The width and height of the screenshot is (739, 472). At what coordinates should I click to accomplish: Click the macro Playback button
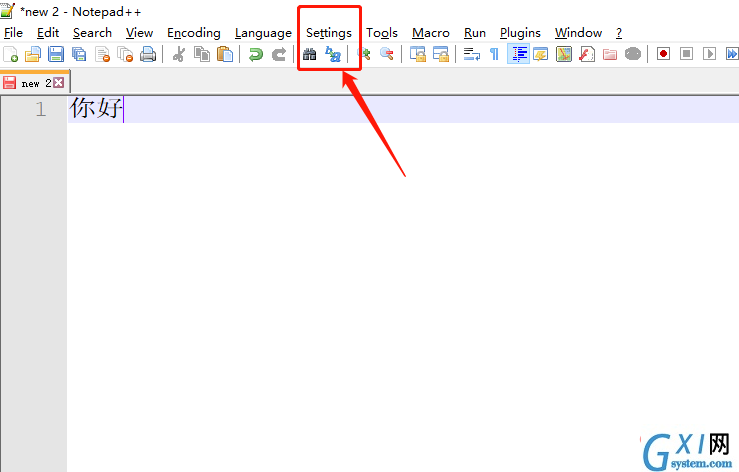point(709,54)
